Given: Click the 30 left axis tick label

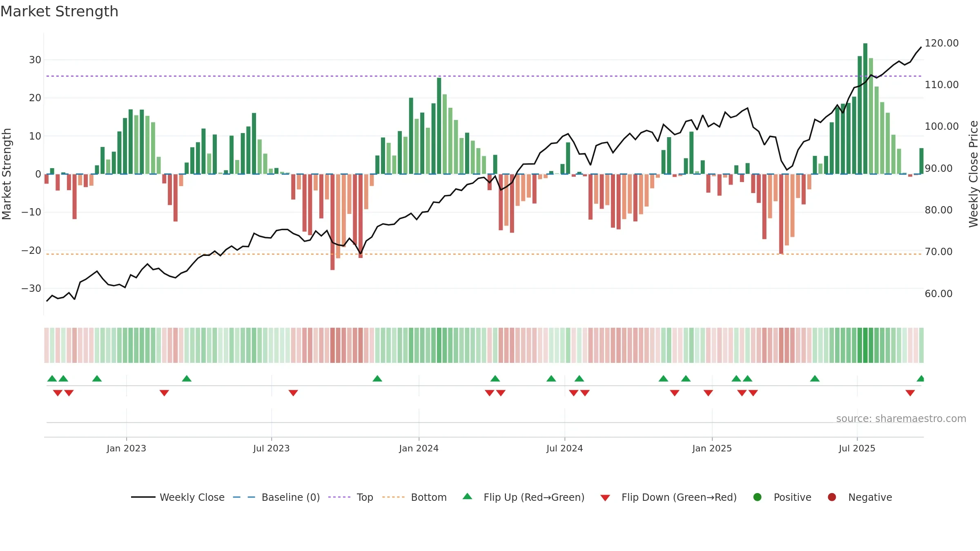Looking at the screenshot, I should pyautogui.click(x=35, y=60).
